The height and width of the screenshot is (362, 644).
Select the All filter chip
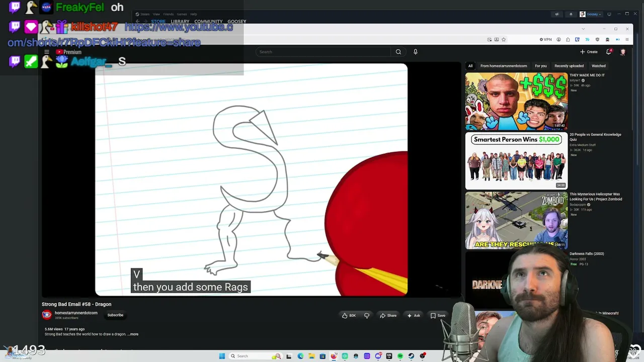(x=470, y=66)
